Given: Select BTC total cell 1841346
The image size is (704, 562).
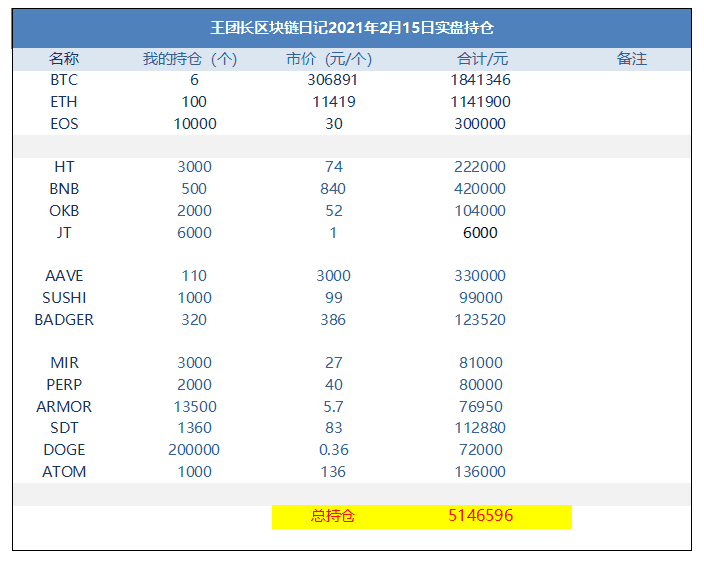Looking at the screenshot, I should pyautogui.click(x=480, y=80).
